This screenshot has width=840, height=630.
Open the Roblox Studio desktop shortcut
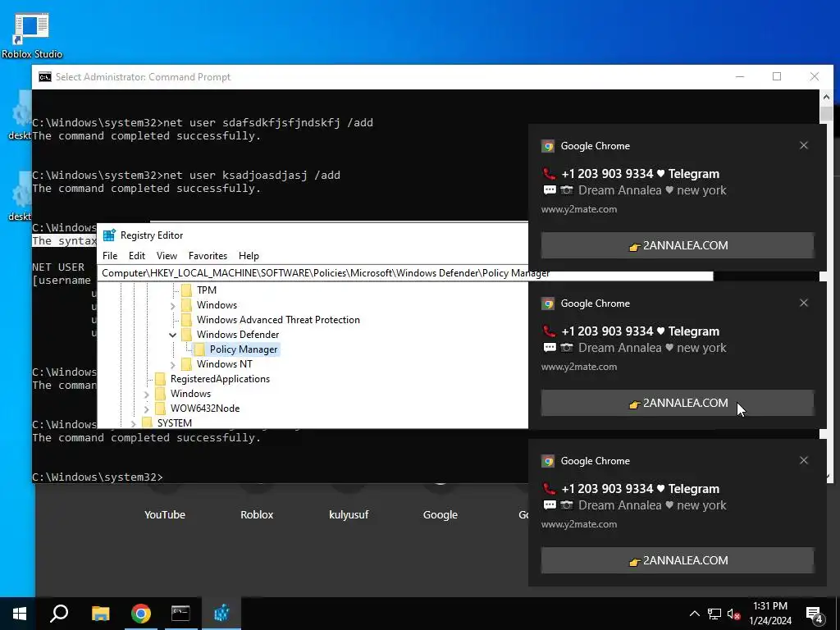(32, 36)
